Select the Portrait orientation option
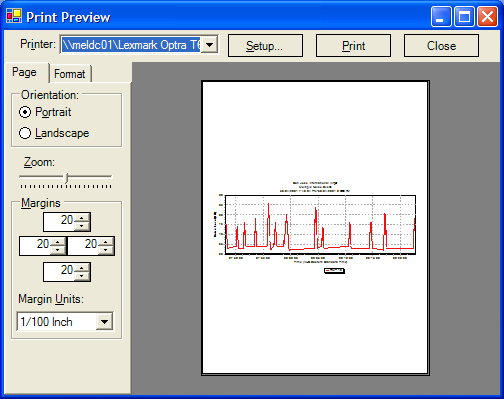The height and width of the screenshot is (399, 504). point(45,112)
